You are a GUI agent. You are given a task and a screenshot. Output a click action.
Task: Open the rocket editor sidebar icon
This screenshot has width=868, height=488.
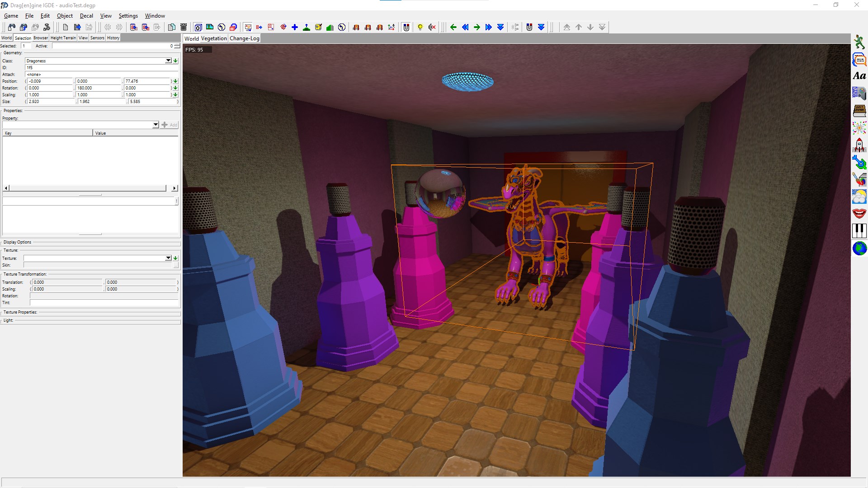point(859,145)
